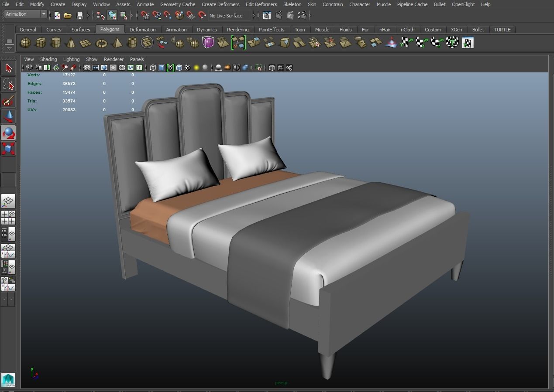The image size is (554, 392).
Task: Create a polygon pipe from the shelf
Action: 132,43
